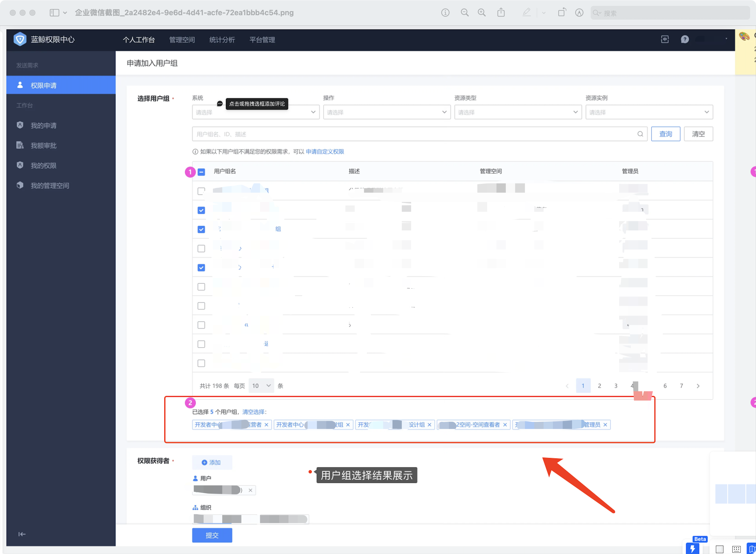
Task: Click the 清空选择 link
Action: pyautogui.click(x=253, y=412)
